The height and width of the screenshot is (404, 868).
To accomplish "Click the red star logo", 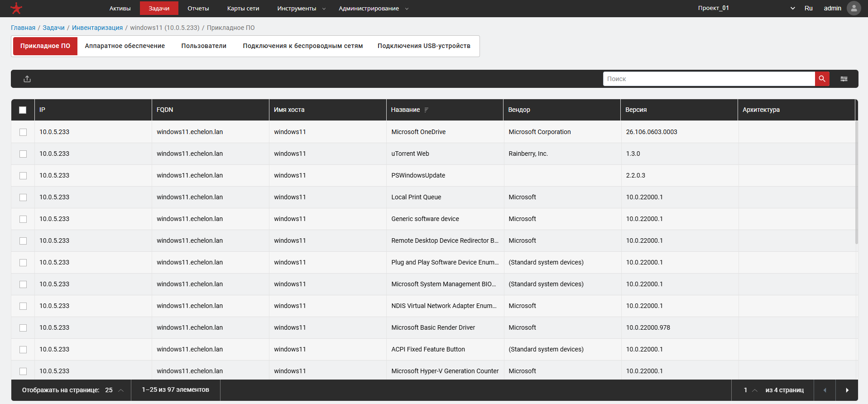I will pos(16,8).
